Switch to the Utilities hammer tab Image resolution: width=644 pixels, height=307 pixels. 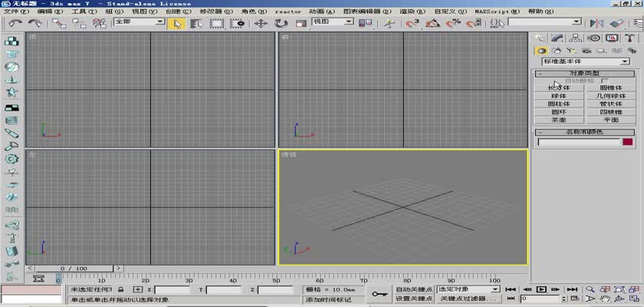click(629, 38)
